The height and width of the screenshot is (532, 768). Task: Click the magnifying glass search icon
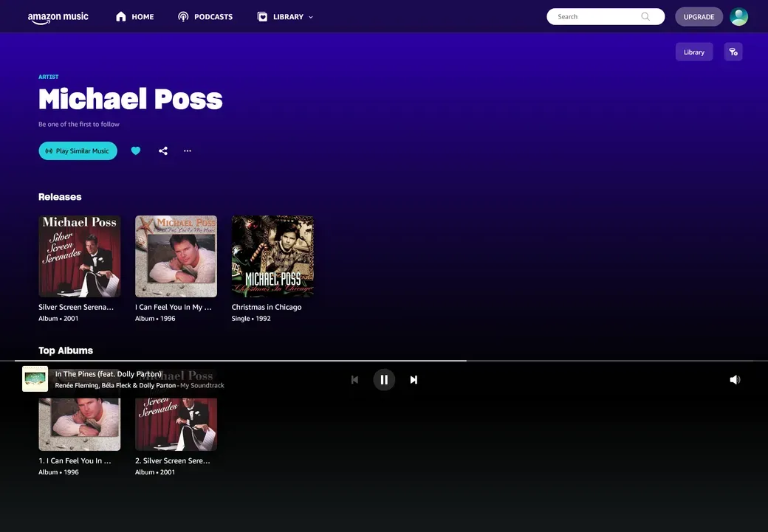[x=645, y=16]
